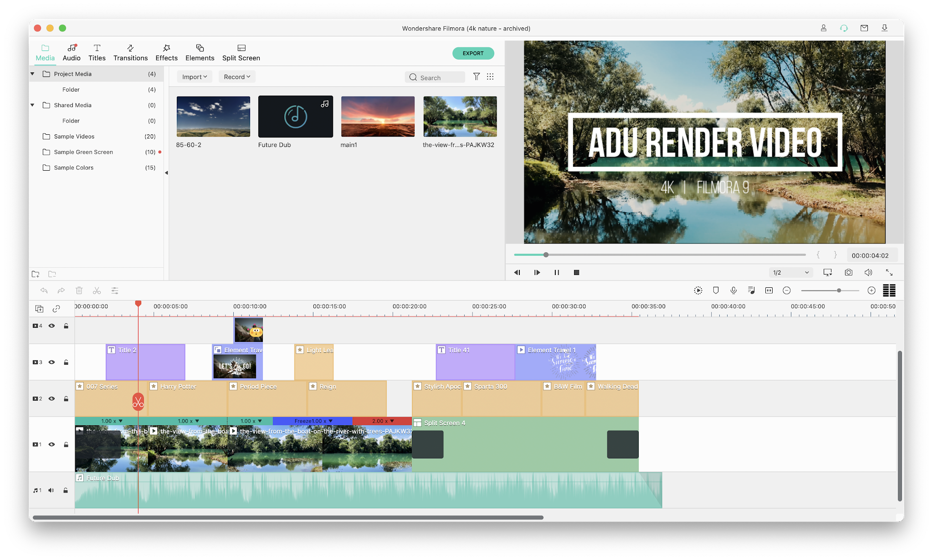
Task: Click the render preview icon
Action: tap(698, 290)
